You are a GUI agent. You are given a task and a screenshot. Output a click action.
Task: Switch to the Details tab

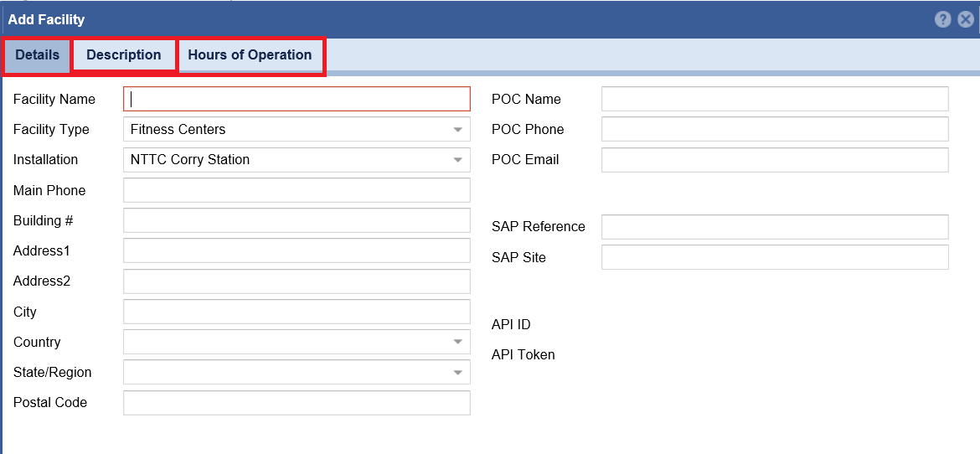click(37, 55)
